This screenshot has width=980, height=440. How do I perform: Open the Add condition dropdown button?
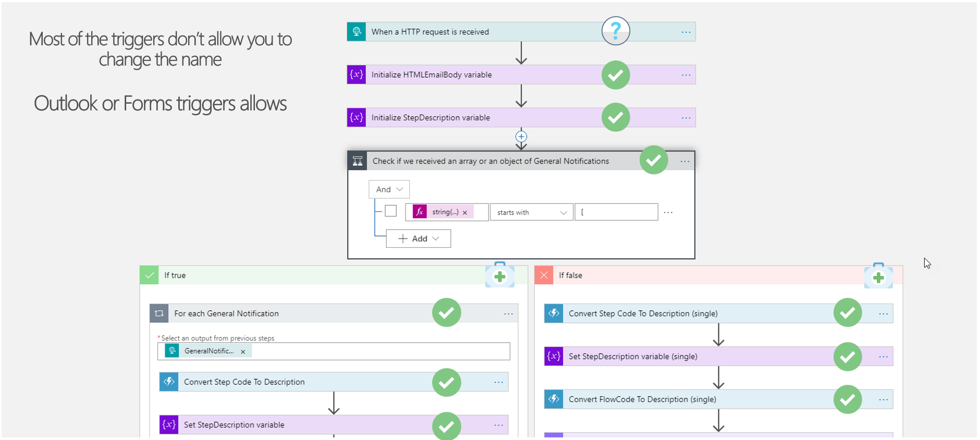pos(418,238)
